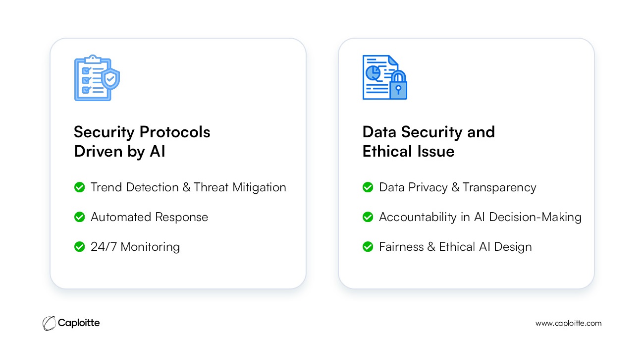Screen dimensions: 644x343
Task: Pick the 24/7 Monitoring list item
Action: (x=135, y=246)
